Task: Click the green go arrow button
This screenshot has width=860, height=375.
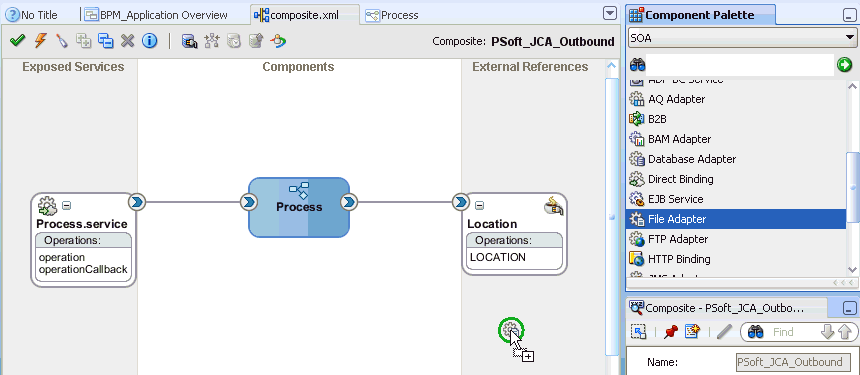Action: pos(845,65)
